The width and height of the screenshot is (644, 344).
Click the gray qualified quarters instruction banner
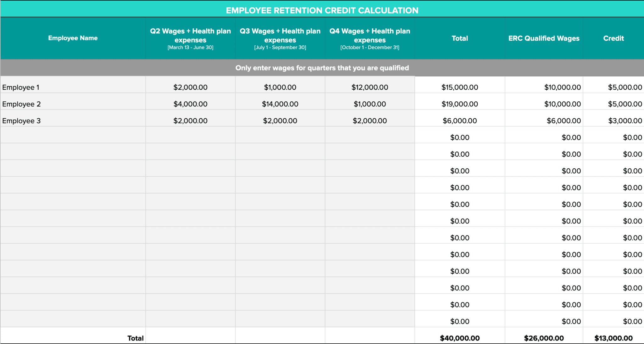pos(322,67)
